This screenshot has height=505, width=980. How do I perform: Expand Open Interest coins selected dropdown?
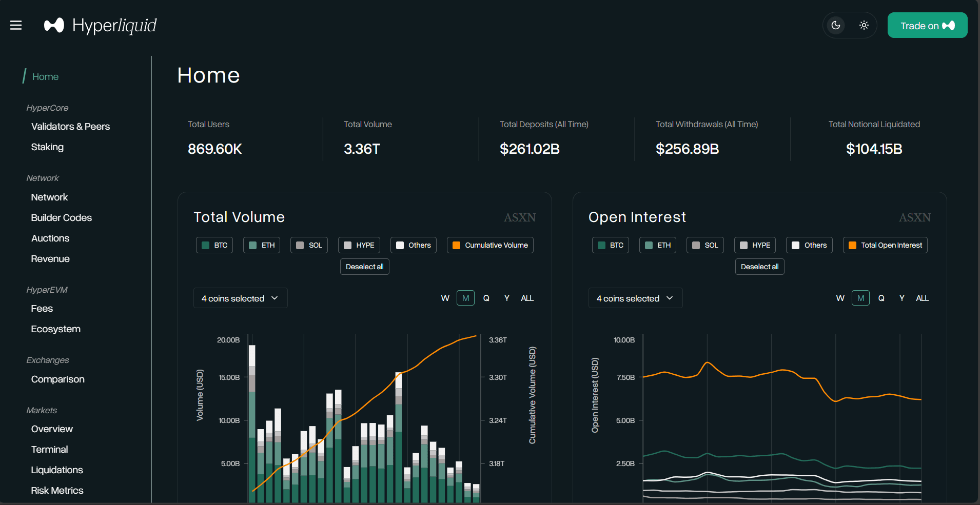pyautogui.click(x=635, y=298)
